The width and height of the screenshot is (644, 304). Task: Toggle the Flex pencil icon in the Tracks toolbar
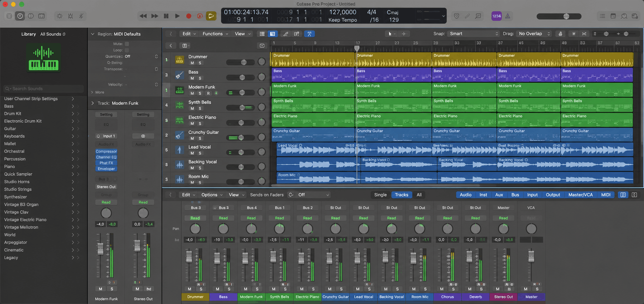[285, 34]
